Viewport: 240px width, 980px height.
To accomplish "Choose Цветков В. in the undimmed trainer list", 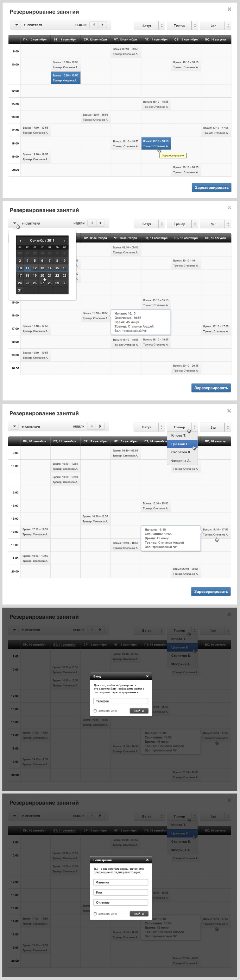I will point(182,444).
